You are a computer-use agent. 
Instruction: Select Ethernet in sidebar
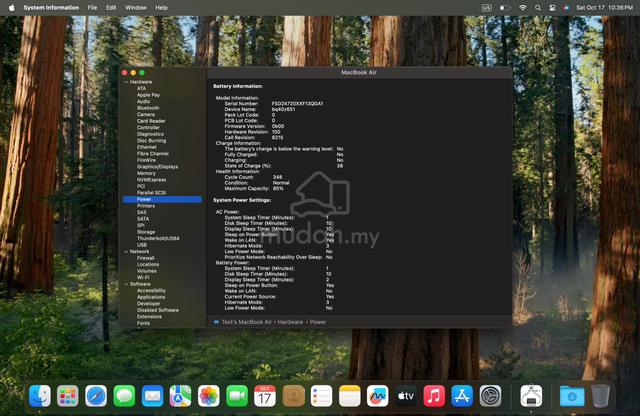click(x=147, y=147)
